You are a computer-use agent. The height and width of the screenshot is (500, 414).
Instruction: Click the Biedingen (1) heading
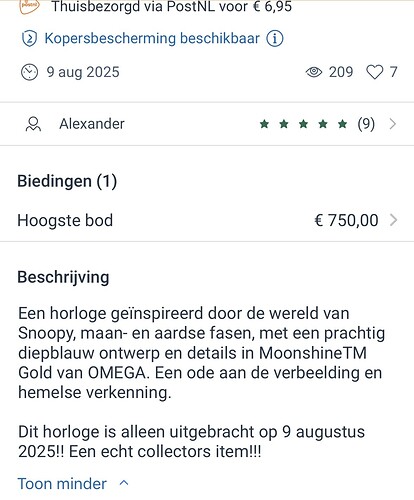(x=67, y=181)
